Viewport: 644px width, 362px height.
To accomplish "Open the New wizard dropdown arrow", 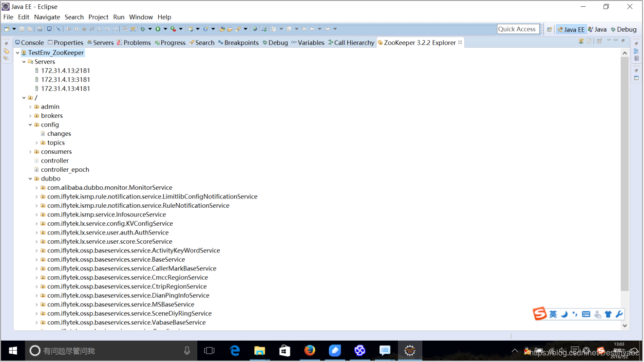I will coord(14,29).
